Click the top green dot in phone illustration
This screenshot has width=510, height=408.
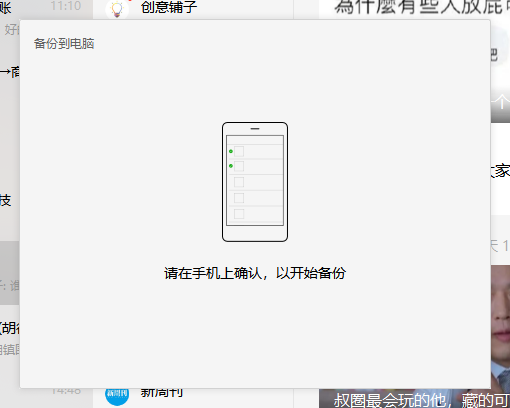click(x=231, y=151)
